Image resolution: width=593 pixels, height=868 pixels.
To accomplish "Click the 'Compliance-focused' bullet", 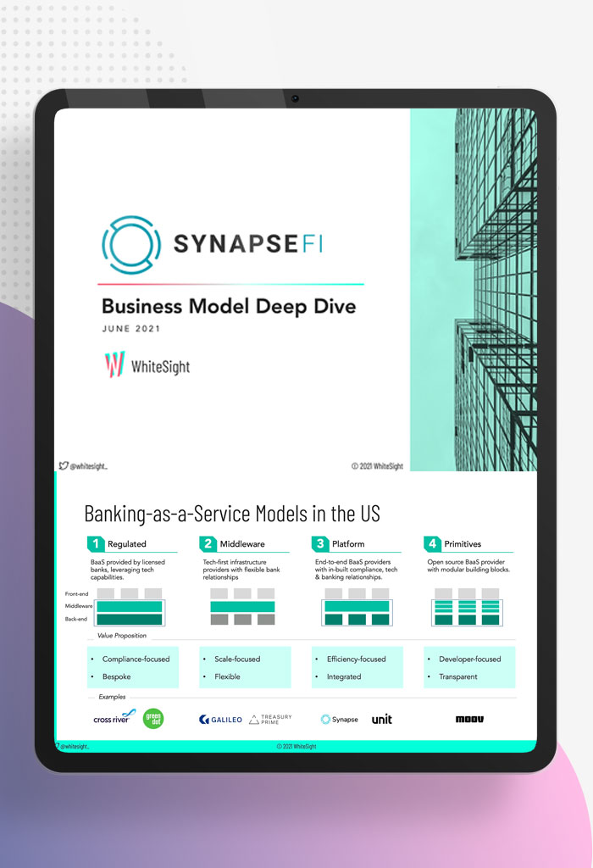I will [136, 659].
